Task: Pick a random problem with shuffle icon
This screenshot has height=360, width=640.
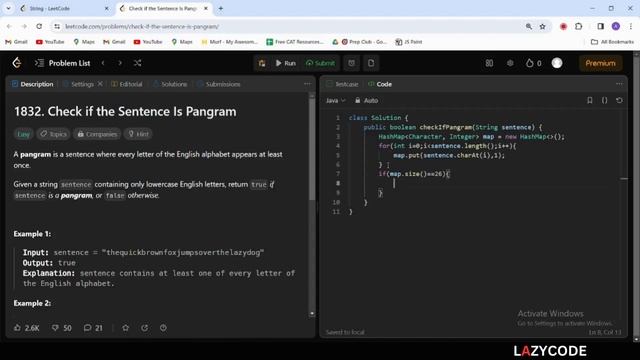Action: [x=138, y=63]
